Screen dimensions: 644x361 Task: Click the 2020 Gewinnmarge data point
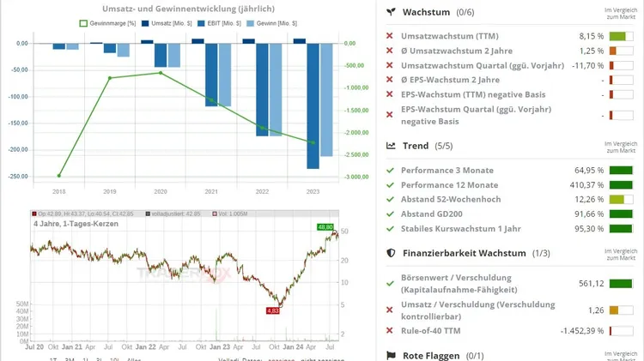coord(161,73)
